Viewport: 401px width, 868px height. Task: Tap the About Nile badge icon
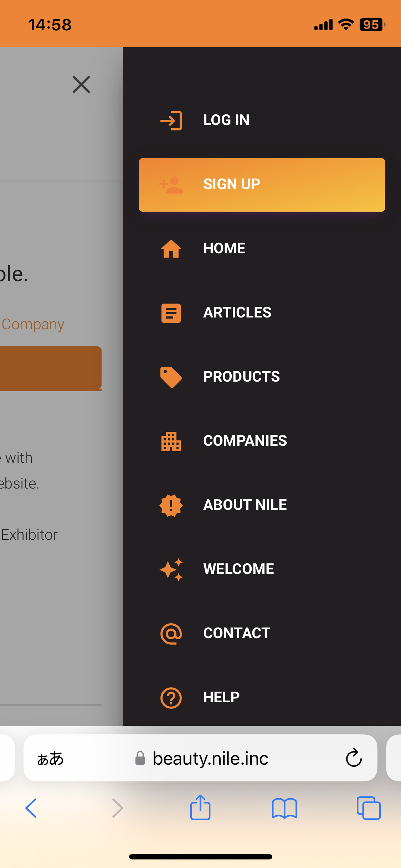click(171, 505)
